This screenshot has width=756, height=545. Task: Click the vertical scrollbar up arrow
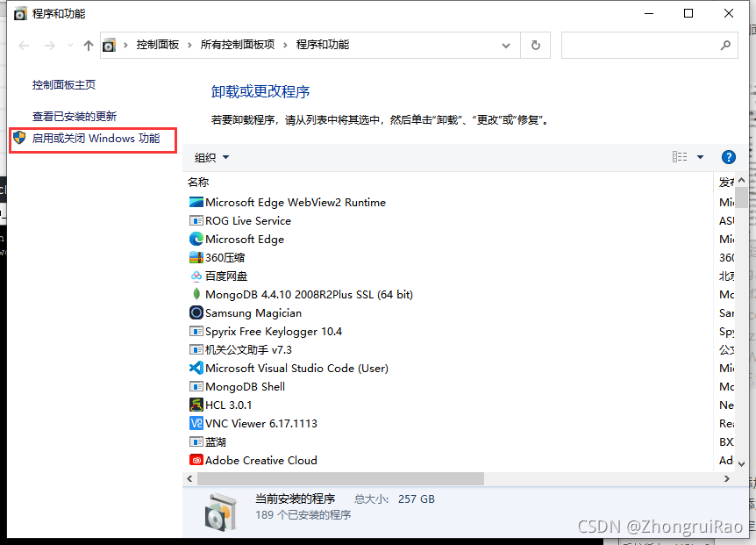[x=742, y=180]
